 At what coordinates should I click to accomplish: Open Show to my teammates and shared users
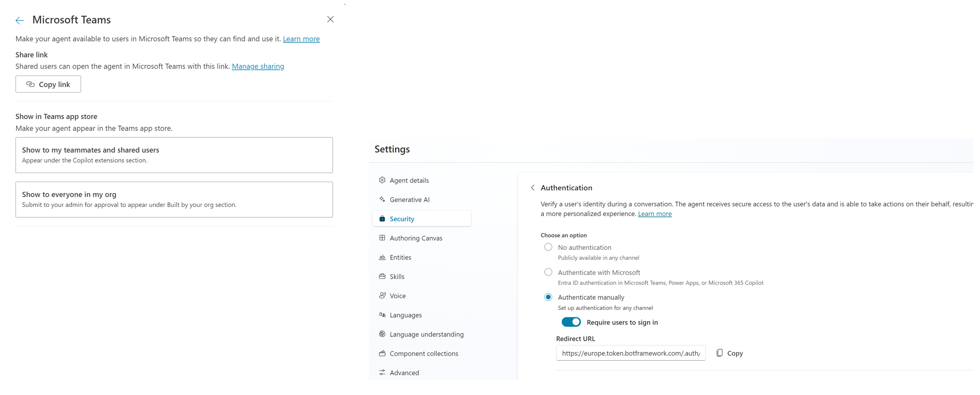(174, 155)
